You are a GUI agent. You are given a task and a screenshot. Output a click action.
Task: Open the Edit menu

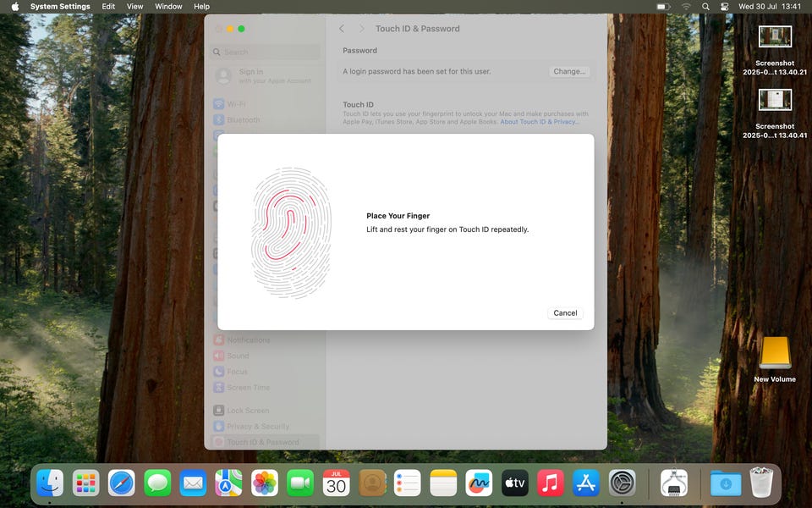tap(108, 7)
